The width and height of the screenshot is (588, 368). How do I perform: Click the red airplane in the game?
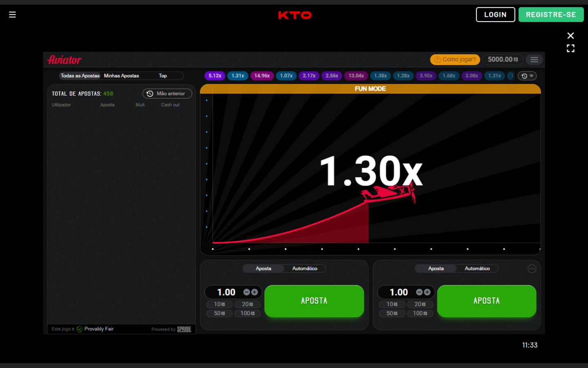coord(389,193)
